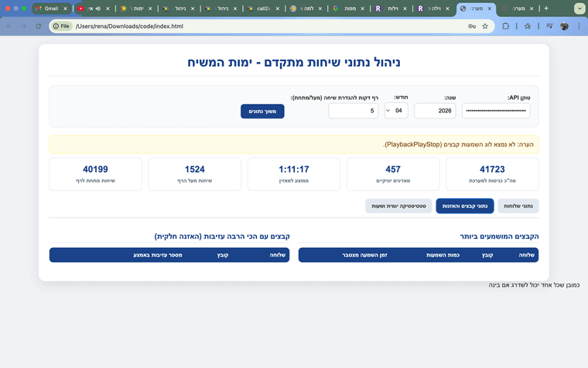This screenshot has width=588, height=368.
Task: Click the 1524 calls above threshold card
Action: coord(195,174)
